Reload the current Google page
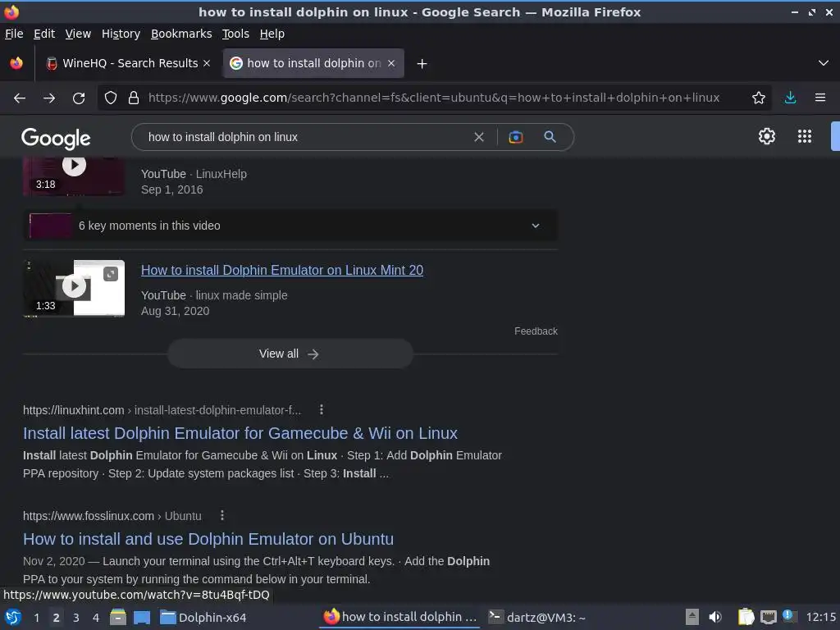The height and width of the screenshot is (630, 840). 79,98
